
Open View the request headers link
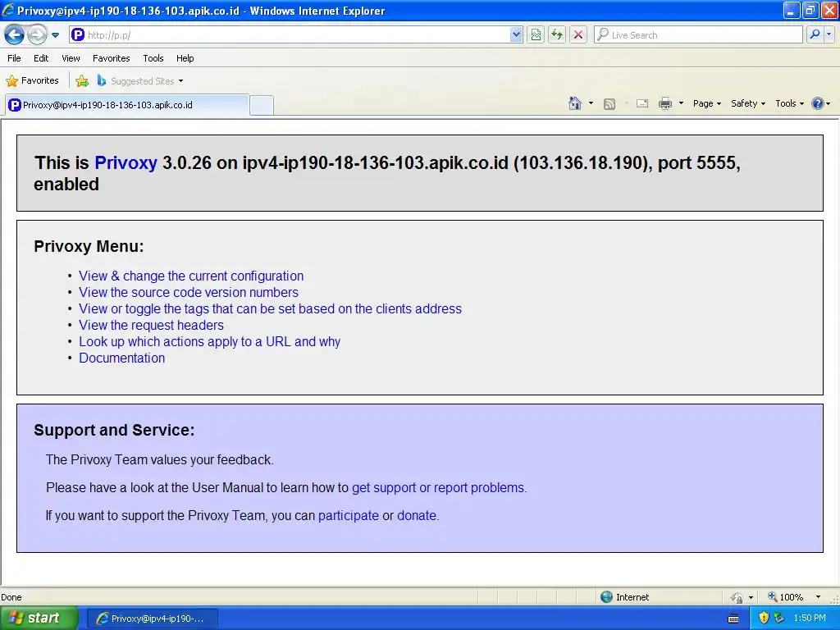(151, 325)
